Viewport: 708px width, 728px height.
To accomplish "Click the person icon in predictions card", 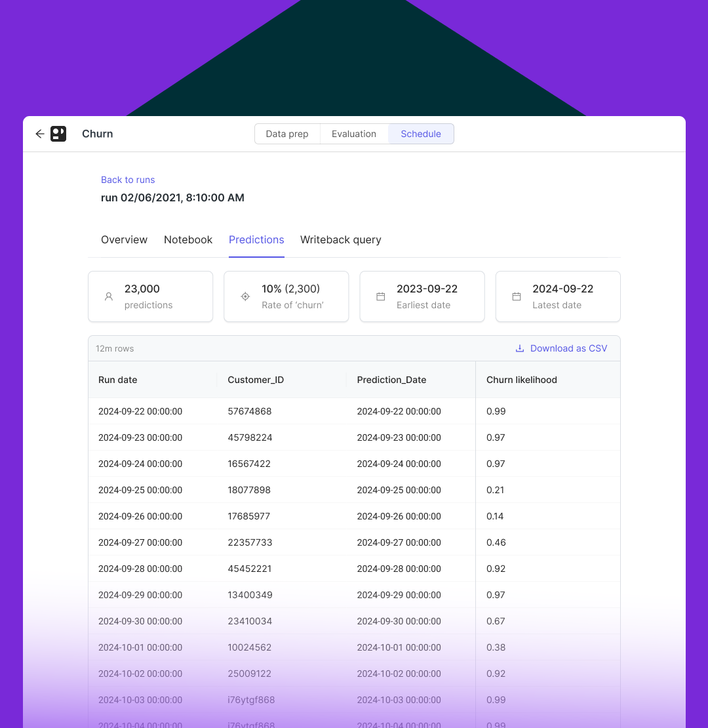I will 109,296.
